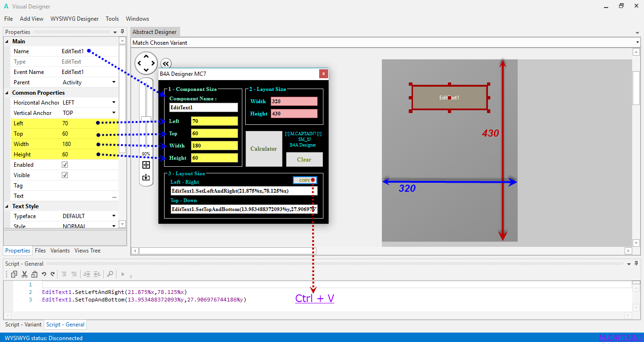The image size is (644, 342).
Task: Toggle the Enabled checkbox
Action: point(65,165)
